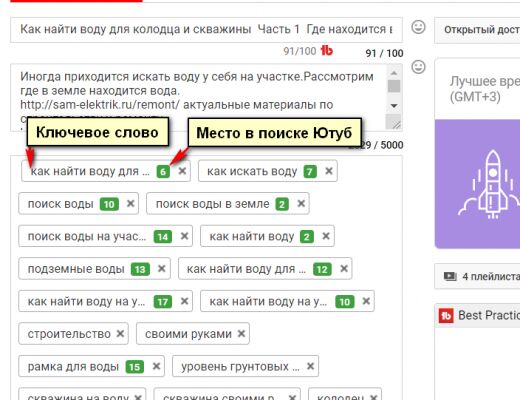Open emoji picker beside the title field

pyautogui.click(x=418, y=27)
